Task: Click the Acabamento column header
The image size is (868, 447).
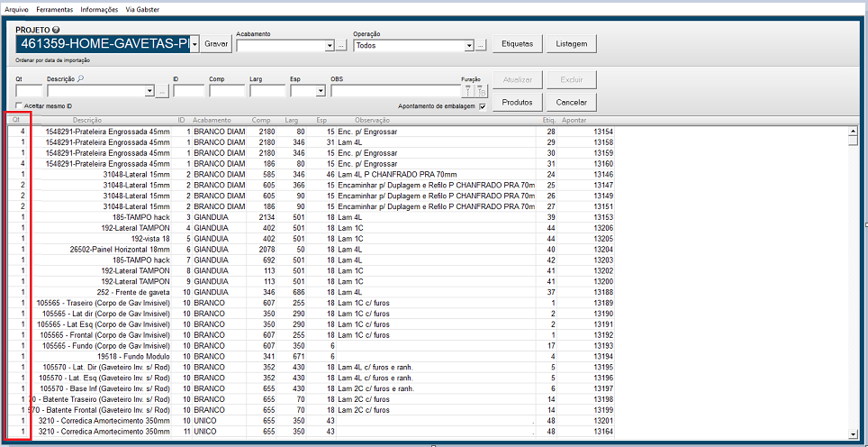Action: click(212, 120)
